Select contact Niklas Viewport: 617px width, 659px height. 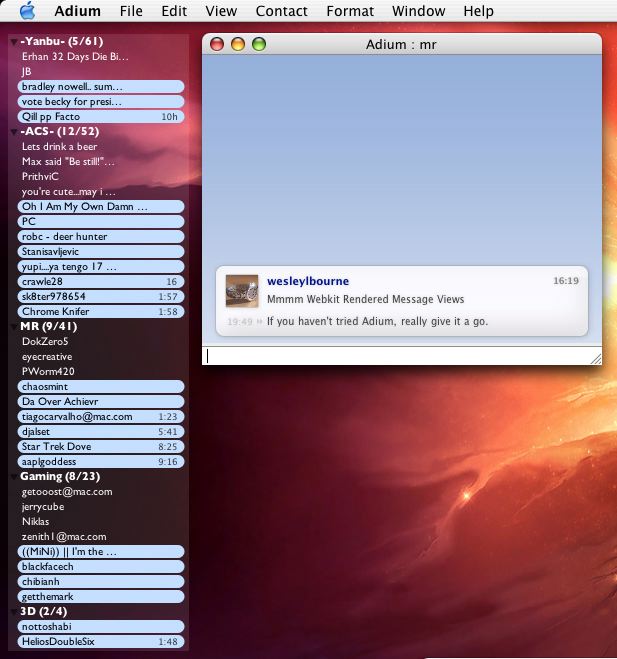pyautogui.click(x=101, y=522)
